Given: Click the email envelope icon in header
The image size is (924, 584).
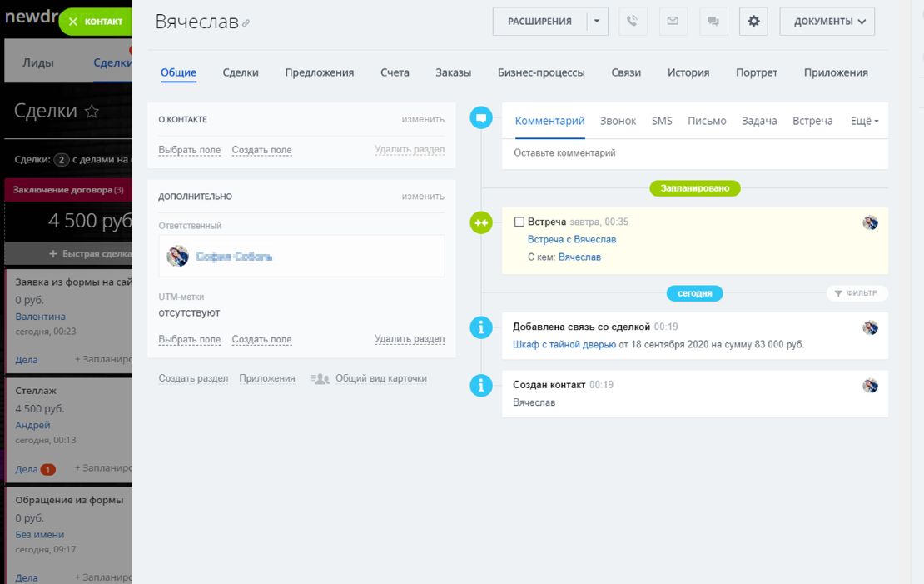Looking at the screenshot, I should tap(673, 22).
